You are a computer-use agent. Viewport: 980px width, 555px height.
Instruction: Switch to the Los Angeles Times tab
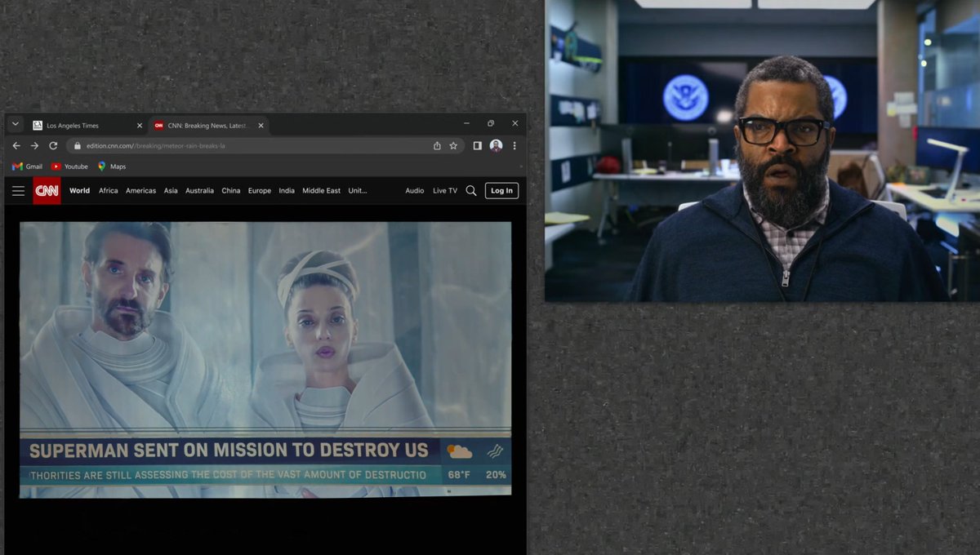point(86,125)
